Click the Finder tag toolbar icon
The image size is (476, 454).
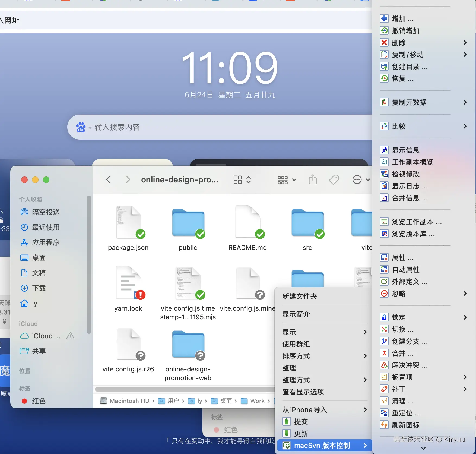(x=334, y=179)
